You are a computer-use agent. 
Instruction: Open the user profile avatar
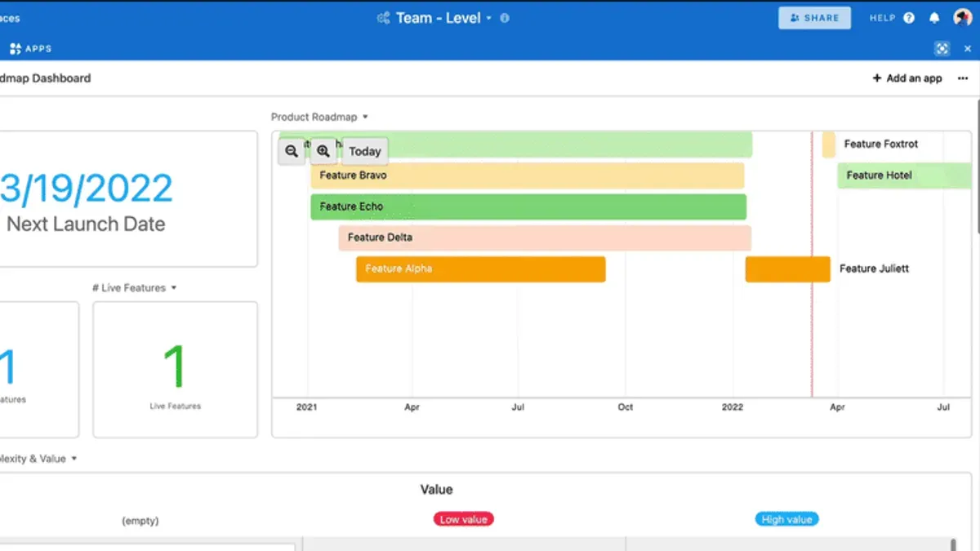tap(961, 18)
